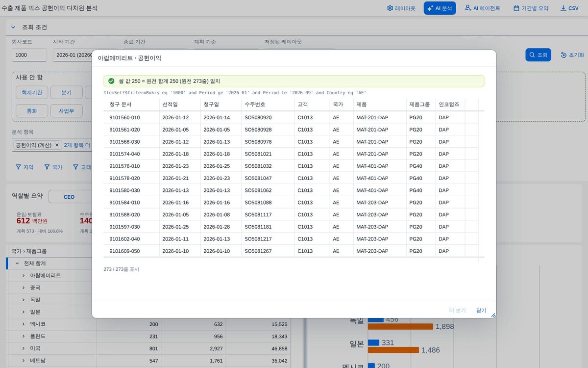Sort by the 선적일 column header
The width and height of the screenshot is (588, 368).
click(180, 105)
